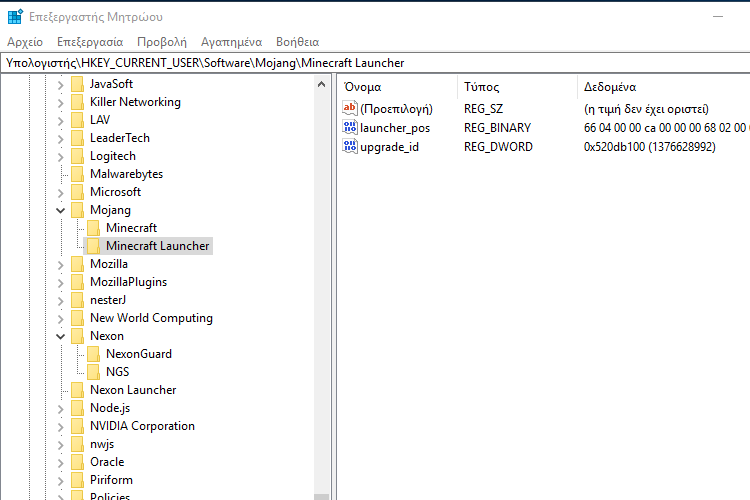This screenshot has width=750, height=500.
Task: Click the Minecraft subkey folder icon
Action: click(x=94, y=228)
